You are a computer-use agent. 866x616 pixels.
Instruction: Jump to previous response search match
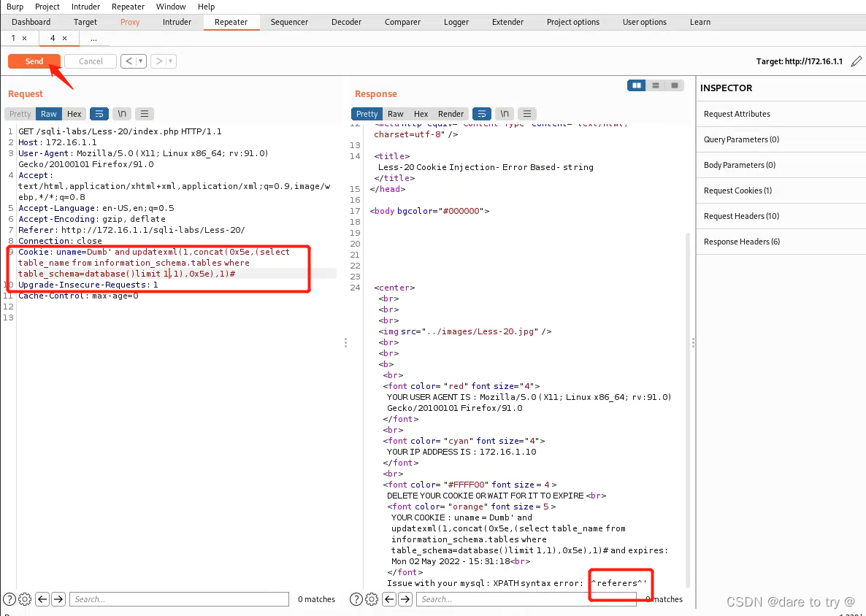(x=389, y=599)
